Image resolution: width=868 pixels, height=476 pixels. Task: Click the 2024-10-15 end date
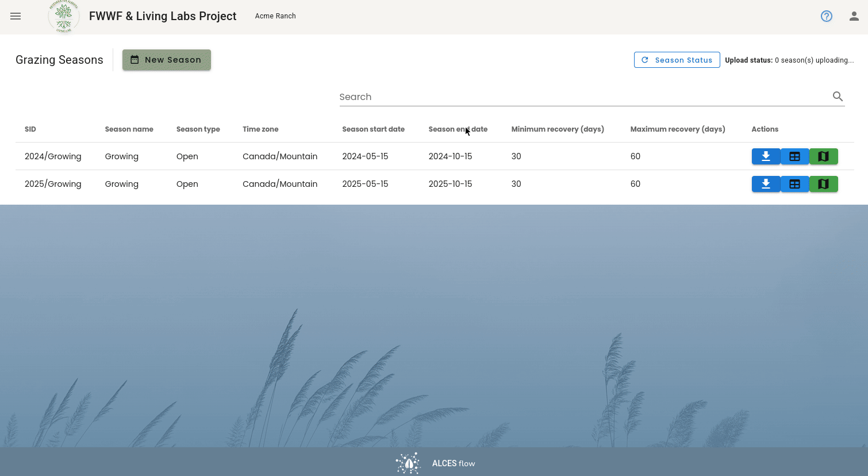click(450, 156)
